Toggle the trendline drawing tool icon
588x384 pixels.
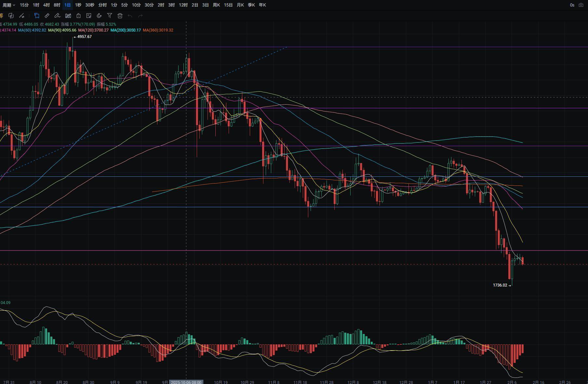[21, 16]
